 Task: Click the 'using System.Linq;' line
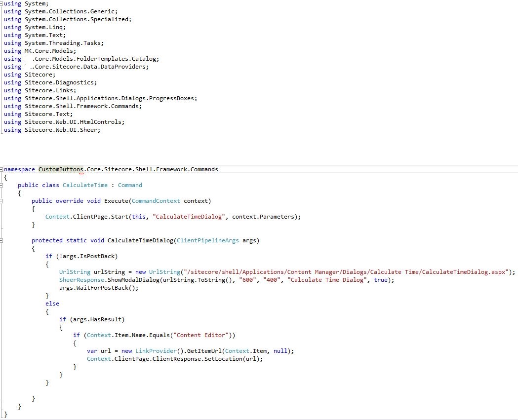[x=35, y=27]
